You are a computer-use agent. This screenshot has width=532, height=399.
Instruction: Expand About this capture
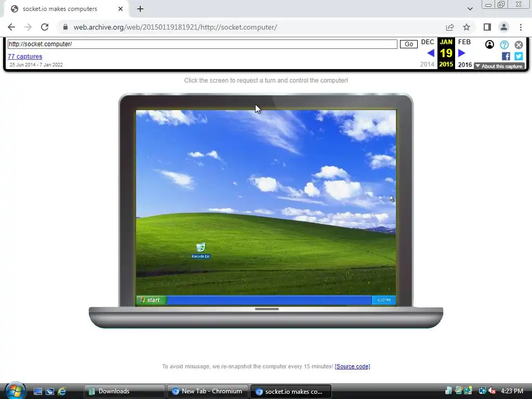point(499,66)
